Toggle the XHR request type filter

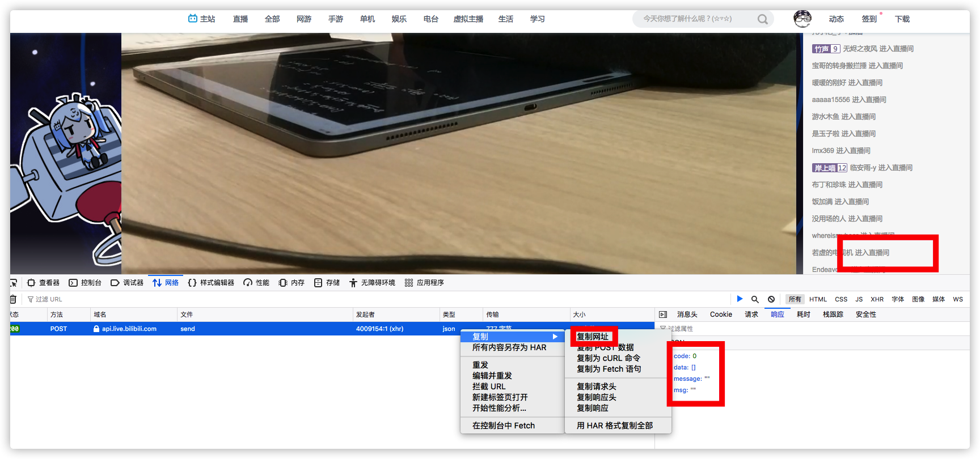click(877, 299)
